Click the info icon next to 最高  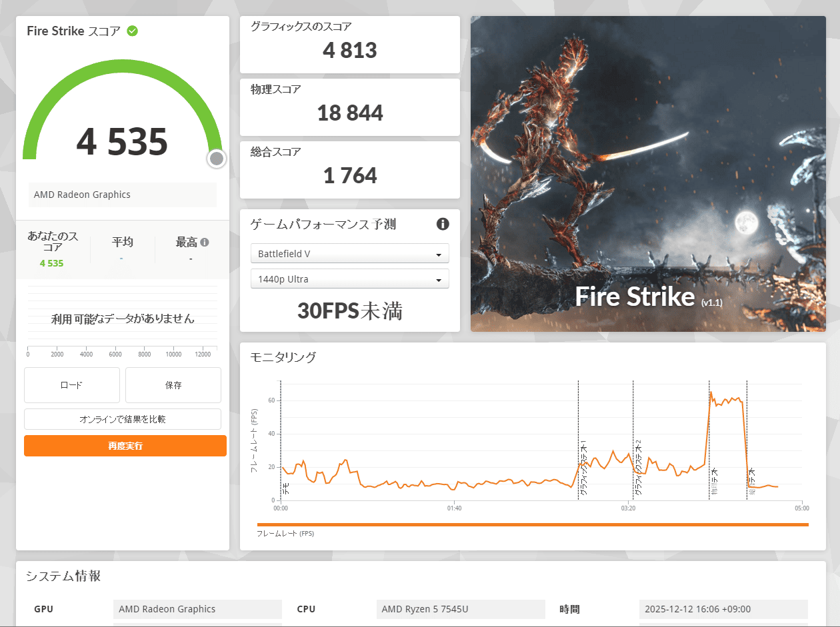(205, 243)
